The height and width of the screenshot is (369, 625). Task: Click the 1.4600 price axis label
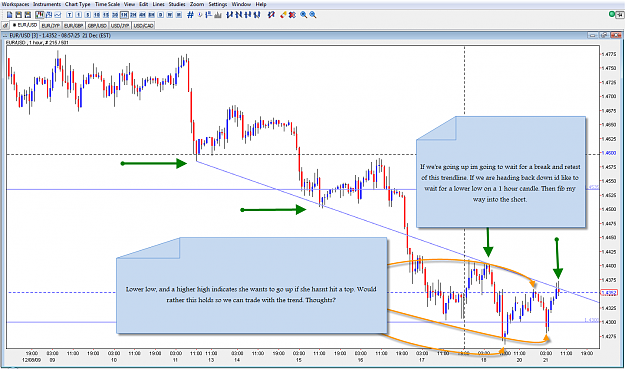click(609, 153)
